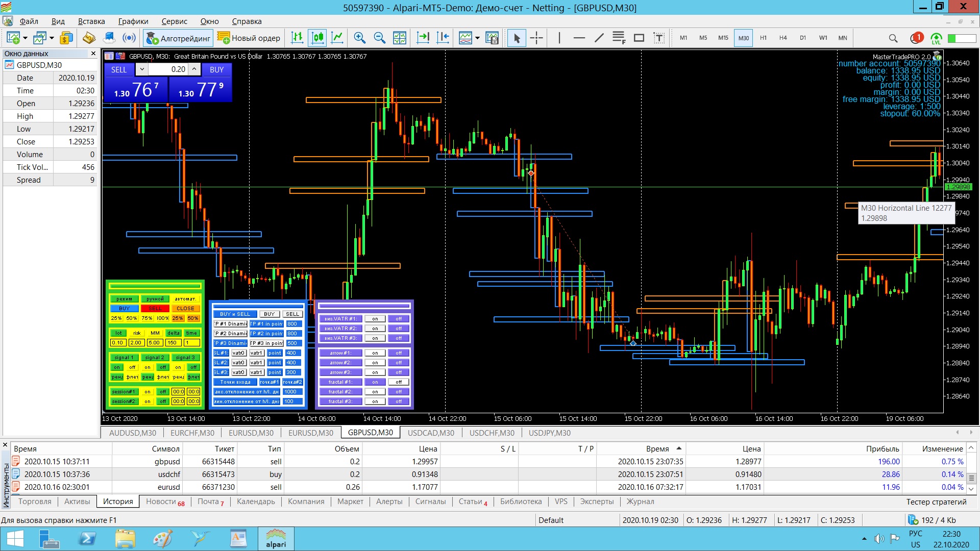
Task: Open new chart dropdown arrow
Action: coord(25,38)
